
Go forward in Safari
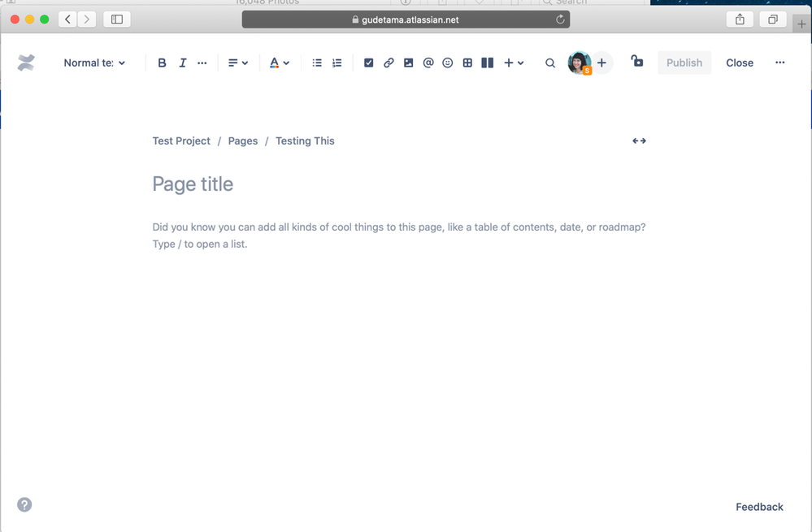point(86,19)
